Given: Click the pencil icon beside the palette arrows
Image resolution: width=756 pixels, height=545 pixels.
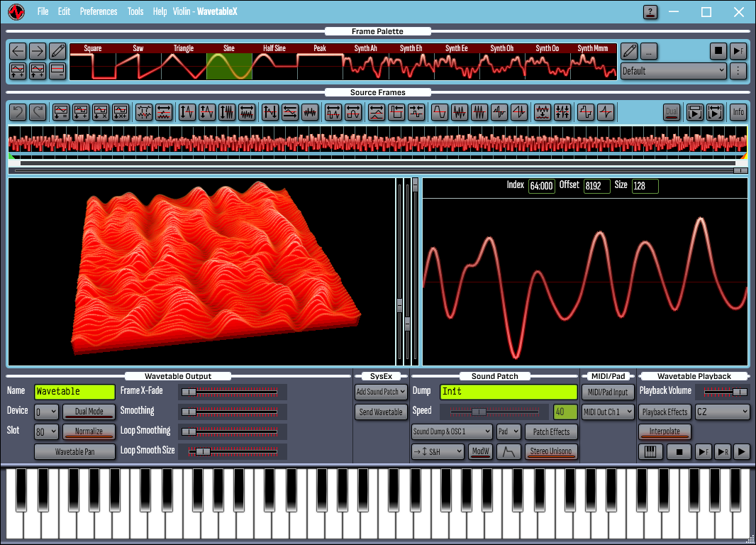Looking at the screenshot, I should 57,51.
